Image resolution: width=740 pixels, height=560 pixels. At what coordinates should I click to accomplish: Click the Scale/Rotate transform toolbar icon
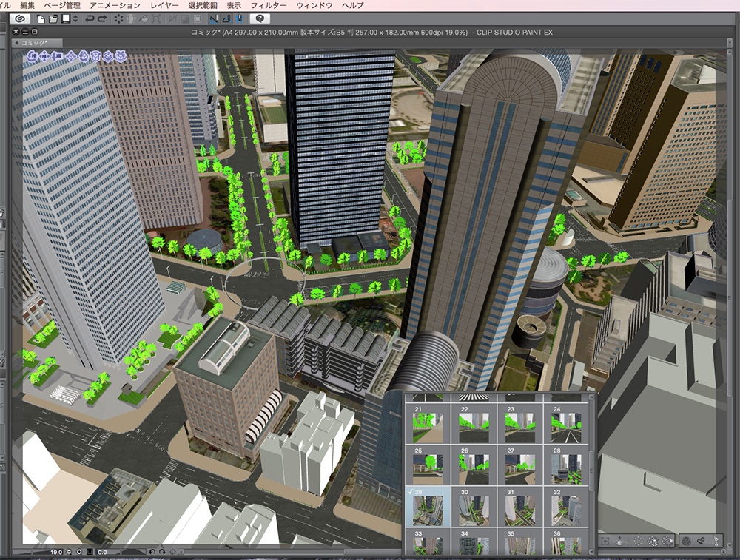click(x=155, y=19)
